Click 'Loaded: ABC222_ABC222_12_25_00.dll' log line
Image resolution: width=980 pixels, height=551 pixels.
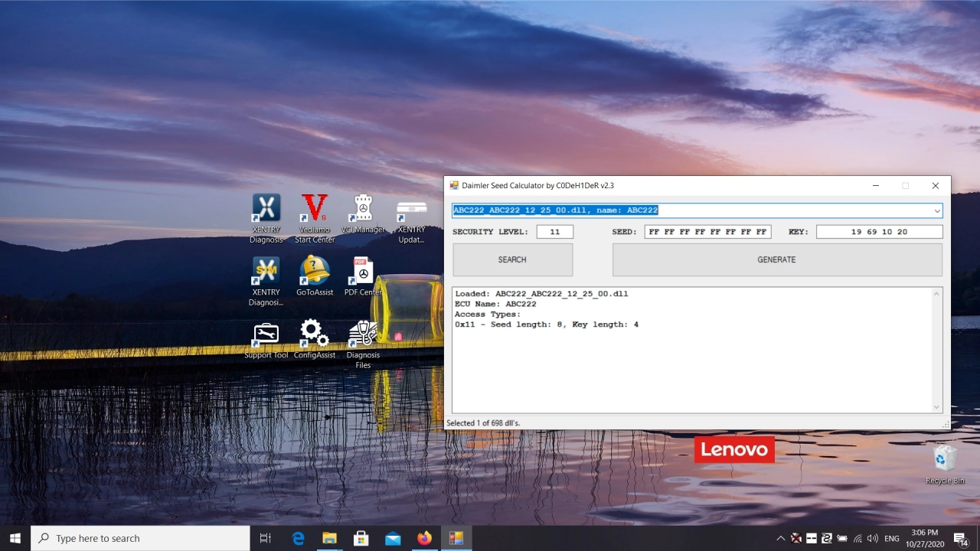541,294
